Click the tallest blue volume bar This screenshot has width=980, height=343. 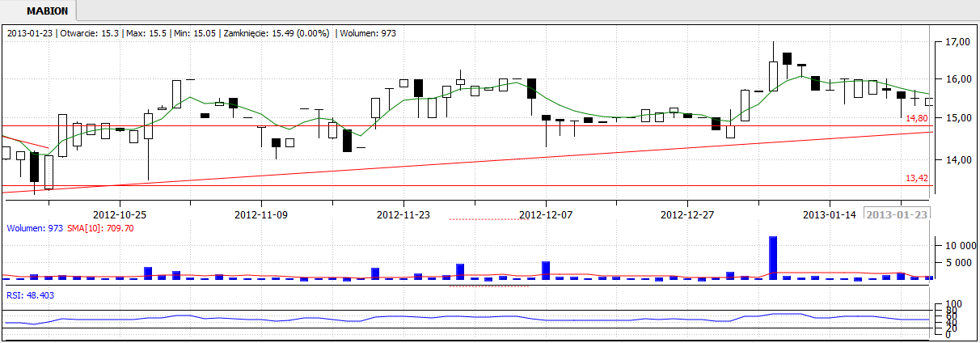point(773,258)
